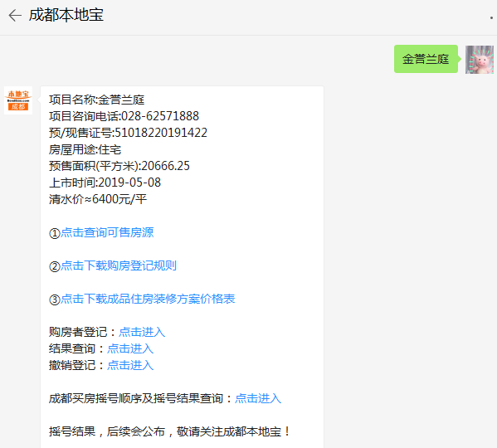Viewport: 497px width, 448px height.
Task: Select the presale number 51018220191422
Action: coord(161,133)
